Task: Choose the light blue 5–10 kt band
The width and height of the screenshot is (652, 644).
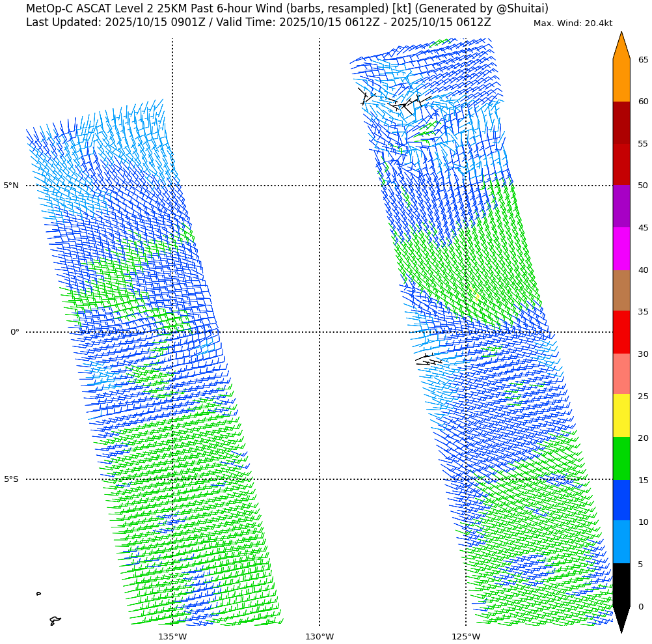Action: pyautogui.click(x=621, y=542)
